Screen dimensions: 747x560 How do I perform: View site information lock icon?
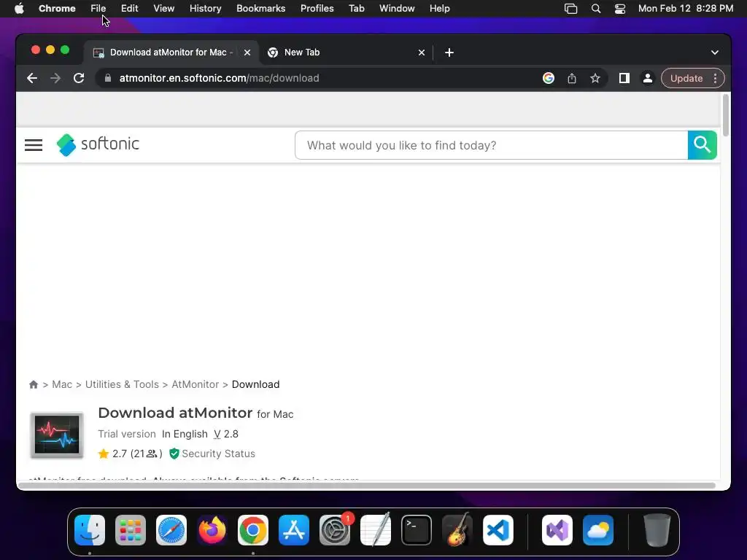pyautogui.click(x=108, y=78)
